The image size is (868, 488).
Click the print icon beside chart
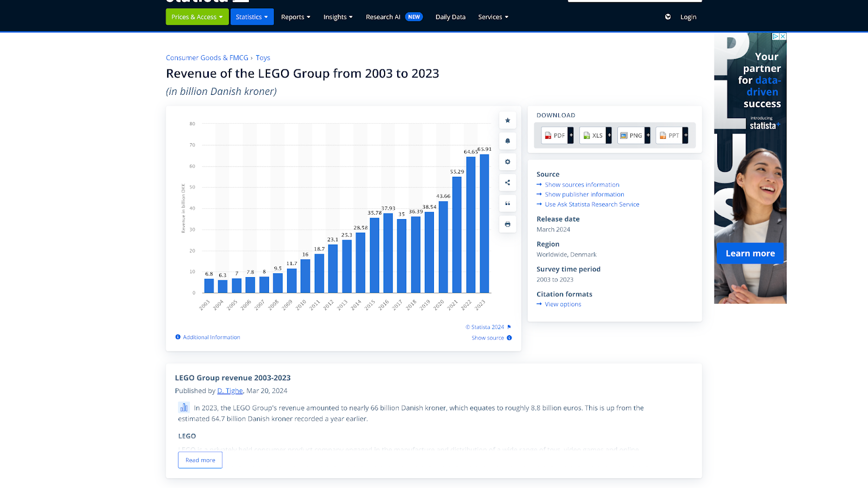[507, 224]
